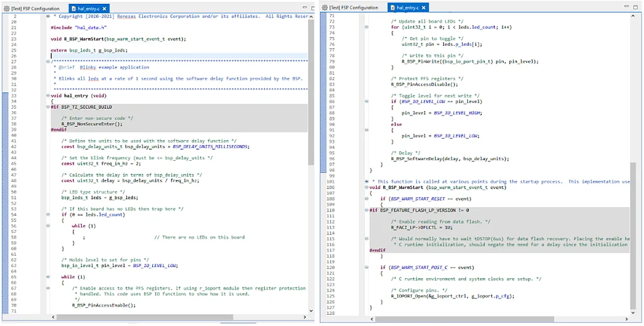644x326 pixels.
Task: Collapse the BSP_WARM_START_RESET if block on line 108
Action: (x=367, y=199)
